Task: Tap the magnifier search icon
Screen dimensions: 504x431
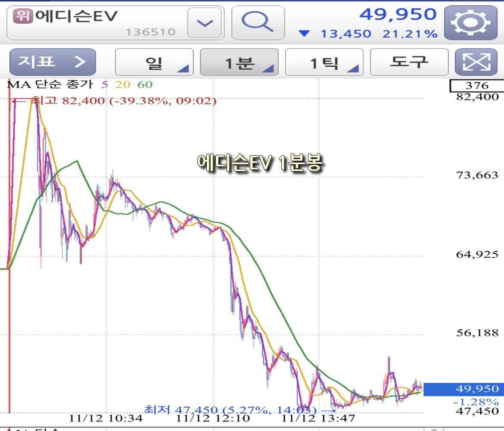Action: (258, 23)
